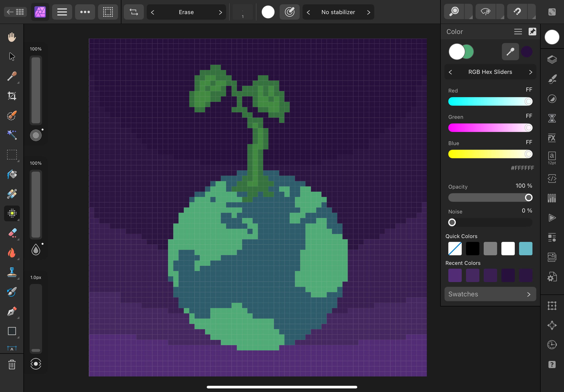Image resolution: width=564 pixels, height=392 pixels.
Task: Open the History clock studio
Action: tap(552, 345)
